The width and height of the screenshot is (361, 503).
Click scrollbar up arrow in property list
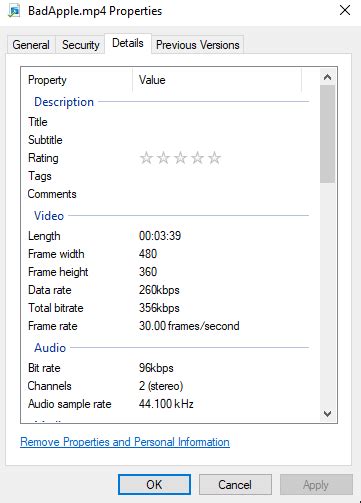pyautogui.click(x=327, y=77)
